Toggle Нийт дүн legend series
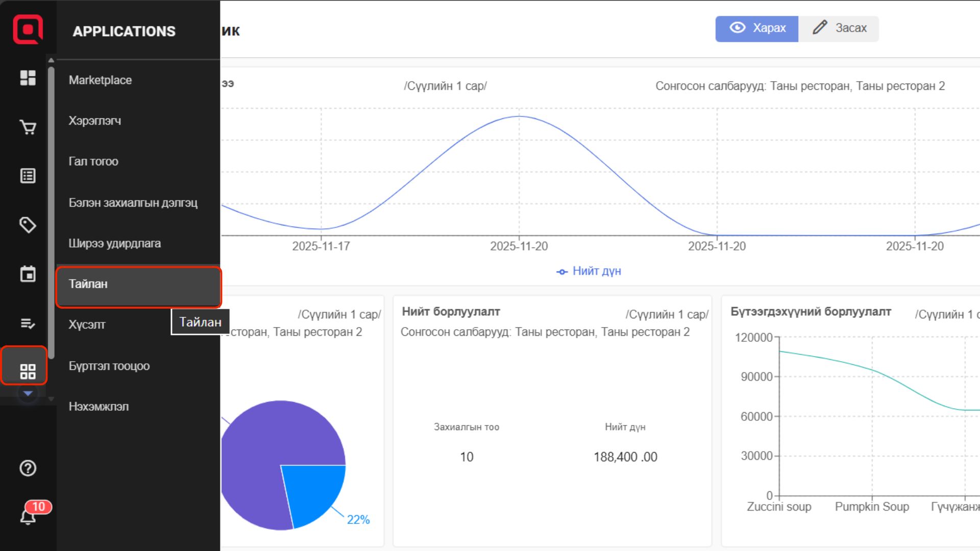Image resolution: width=980 pixels, height=551 pixels. (589, 271)
